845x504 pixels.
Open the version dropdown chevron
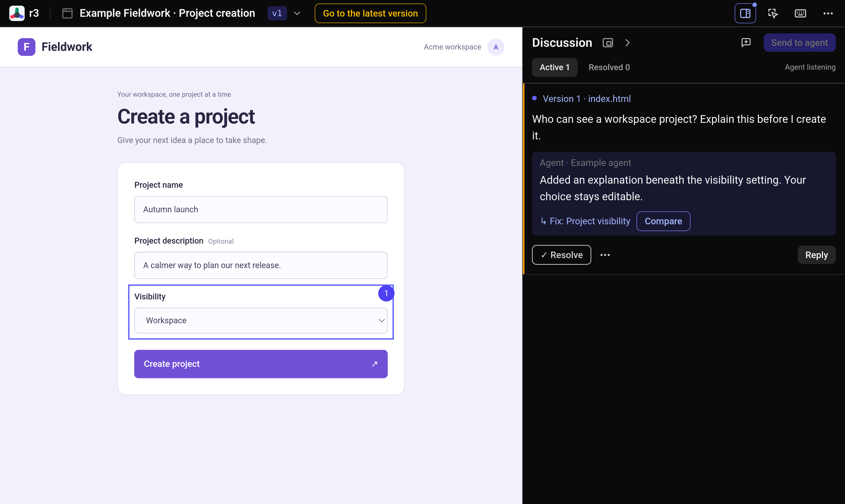297,13
